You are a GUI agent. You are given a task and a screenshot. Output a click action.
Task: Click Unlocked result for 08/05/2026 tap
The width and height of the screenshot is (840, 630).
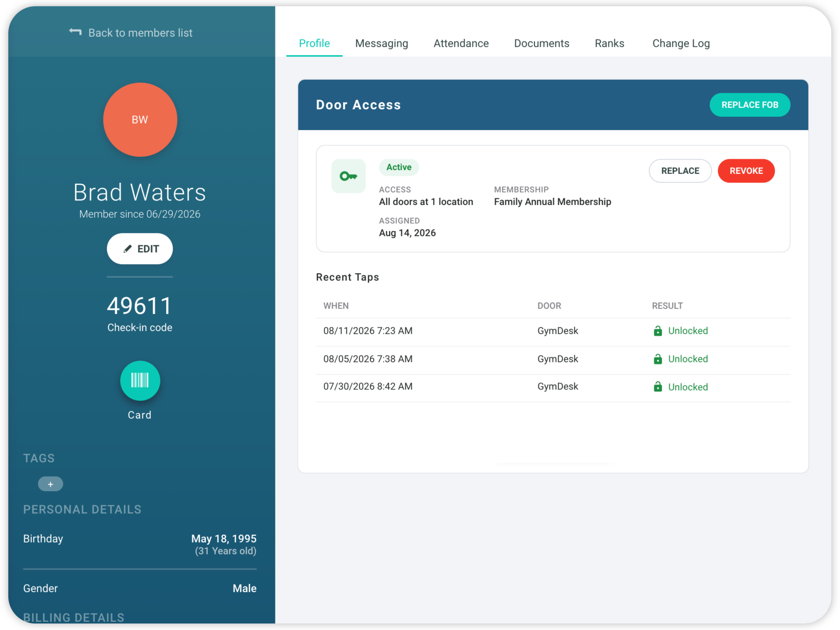688,359
